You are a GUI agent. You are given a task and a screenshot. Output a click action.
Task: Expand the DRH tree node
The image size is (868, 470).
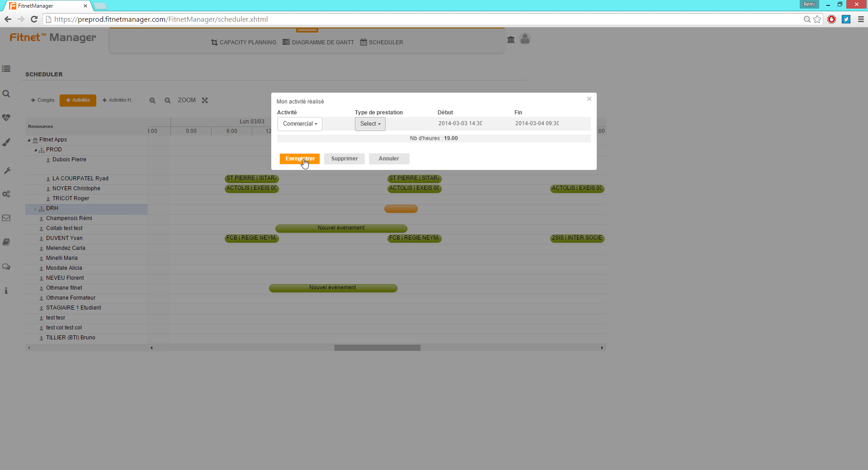coord(35,209)
